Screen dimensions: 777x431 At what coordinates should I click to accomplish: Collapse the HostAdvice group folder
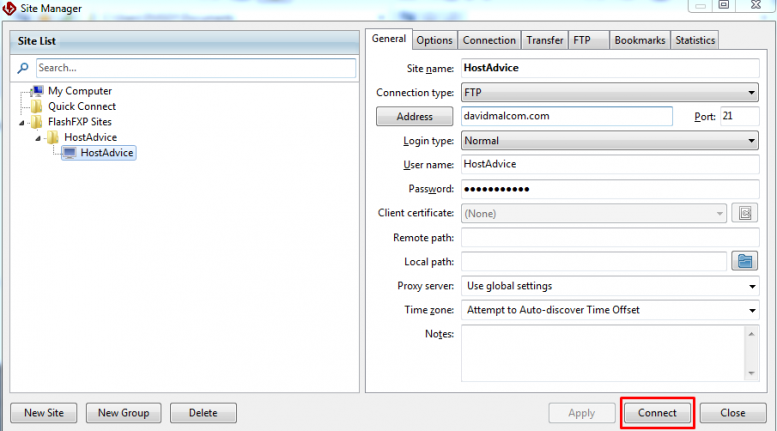tap(38, 138)
